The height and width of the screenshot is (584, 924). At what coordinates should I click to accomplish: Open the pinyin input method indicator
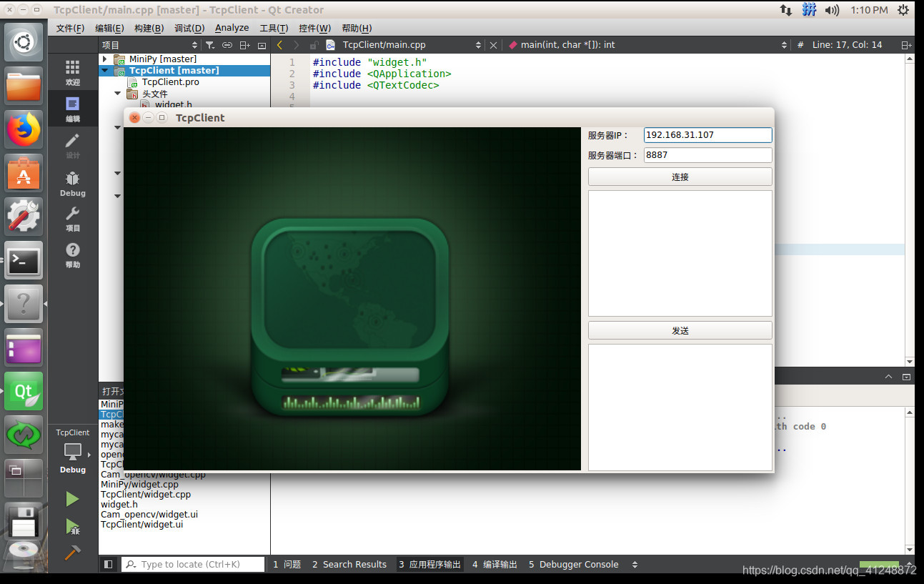pyautogui.click(x=809, y=10)
